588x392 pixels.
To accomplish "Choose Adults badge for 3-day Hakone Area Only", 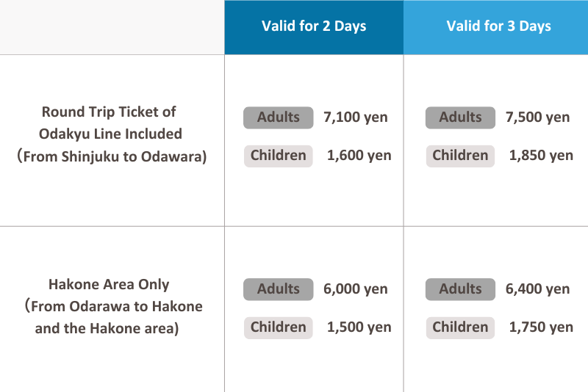I will tap(461, 289).
